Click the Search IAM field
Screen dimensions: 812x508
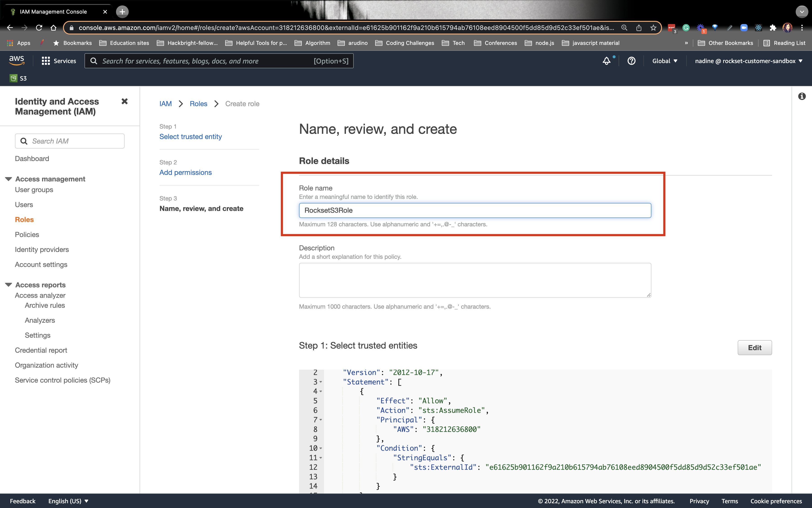click(70, 141)
